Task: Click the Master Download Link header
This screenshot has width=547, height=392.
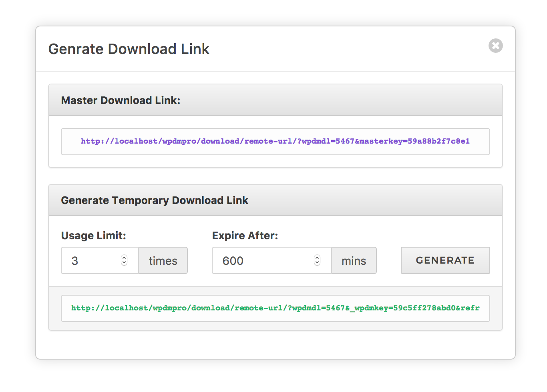Action: [x=121, y=100]
